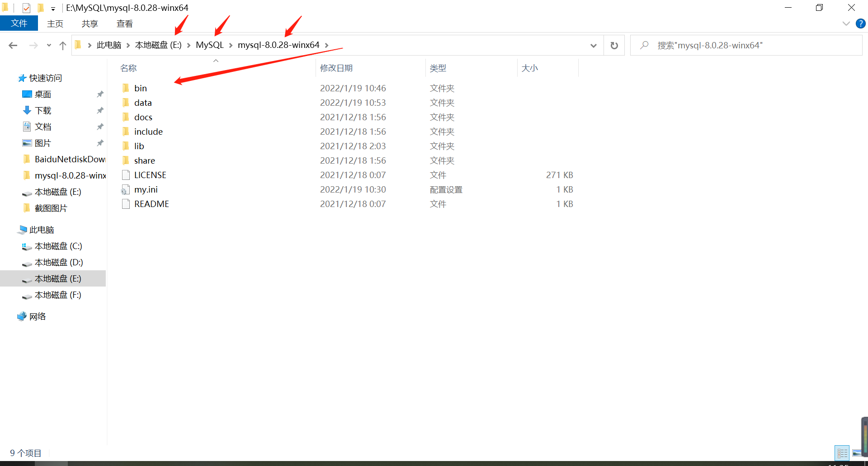Expand chevron after MySQL breadcrumb
868x466 pixels.
point(231,45)
